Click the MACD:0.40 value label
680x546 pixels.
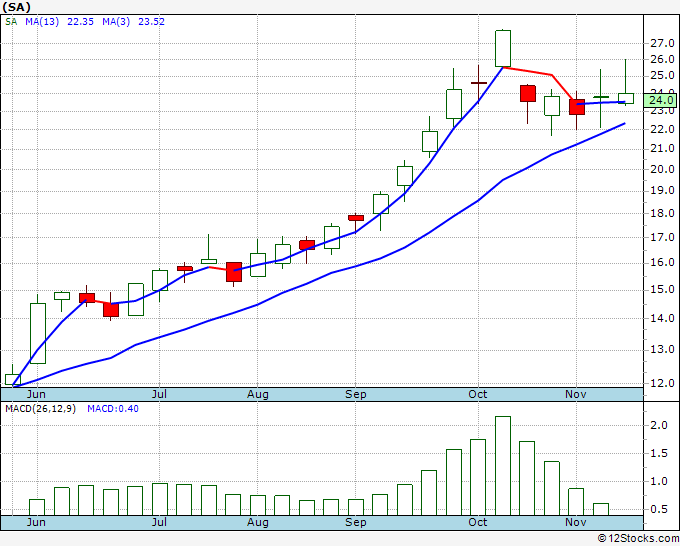[x=114, y=409]
